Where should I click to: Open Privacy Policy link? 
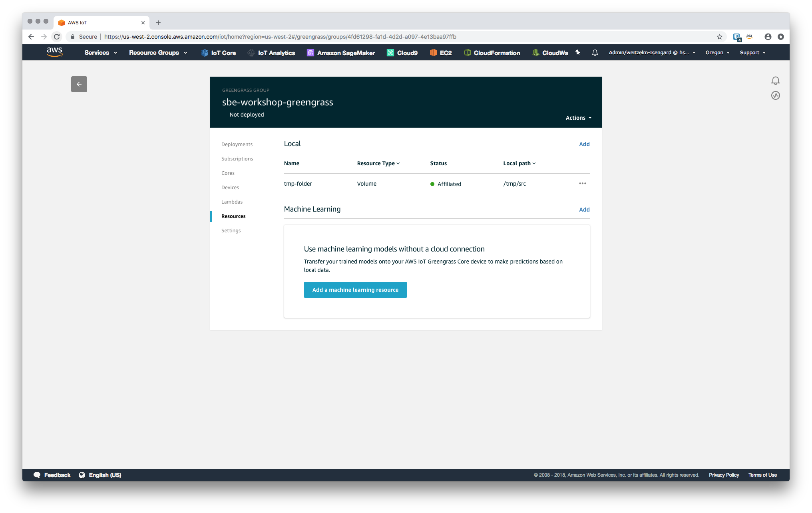click(x=724, y=475)
